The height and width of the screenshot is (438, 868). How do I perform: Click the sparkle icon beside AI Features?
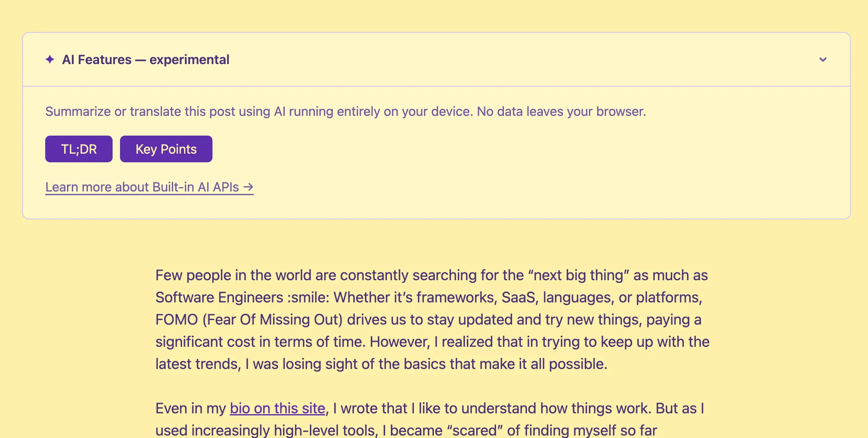pyautogui.click(x=49, y=60)
